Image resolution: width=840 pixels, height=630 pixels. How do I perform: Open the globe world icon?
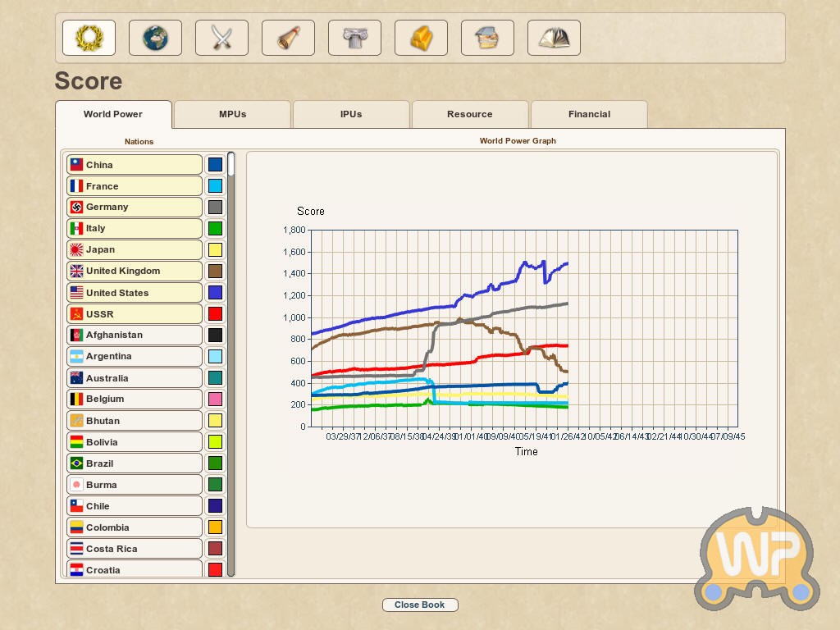click(155, 38)
